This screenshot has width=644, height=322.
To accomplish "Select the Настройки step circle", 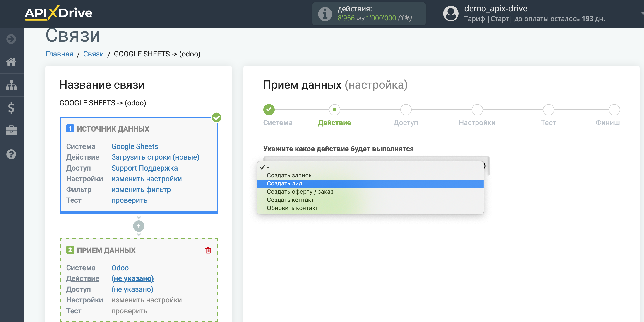I will [477, 110].
